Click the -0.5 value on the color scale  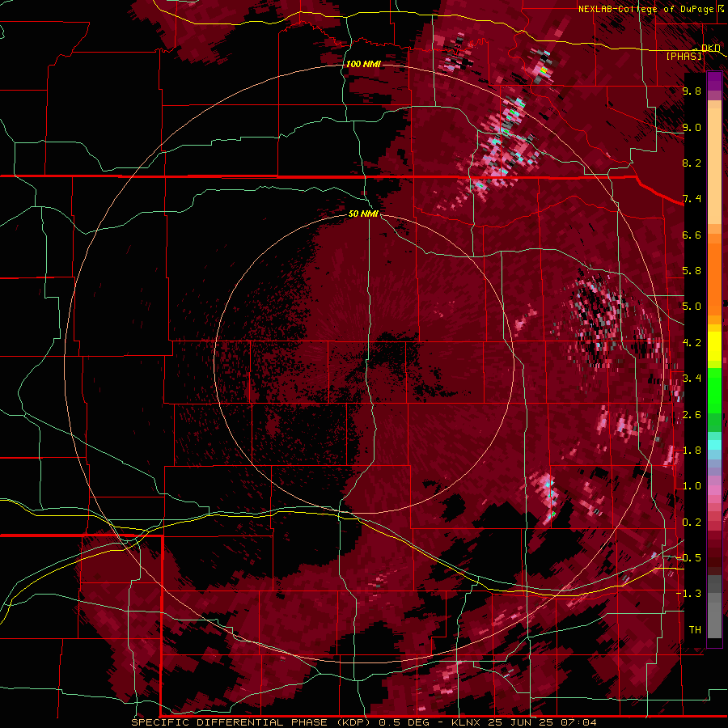pos(689,558)
